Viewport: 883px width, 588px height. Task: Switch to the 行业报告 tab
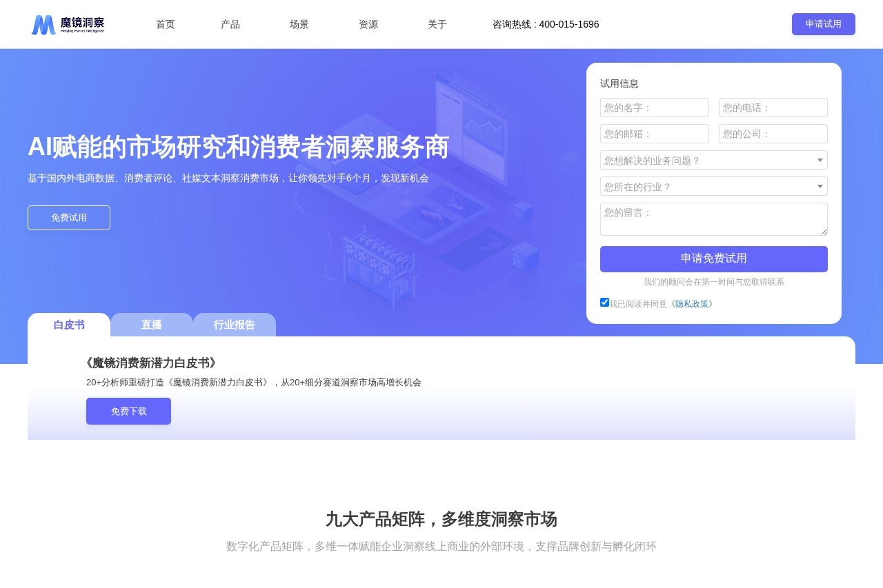click(234, 324)
